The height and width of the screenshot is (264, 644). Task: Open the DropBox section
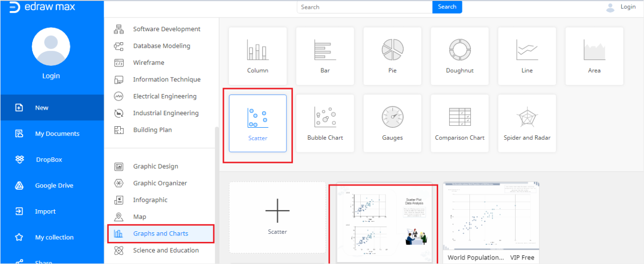pos(52,159)
